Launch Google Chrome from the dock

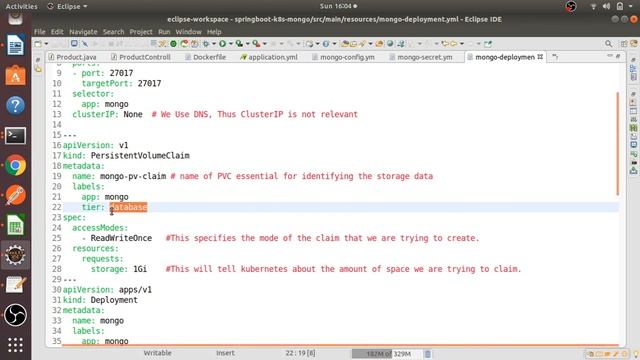click(x=16, y=165)
